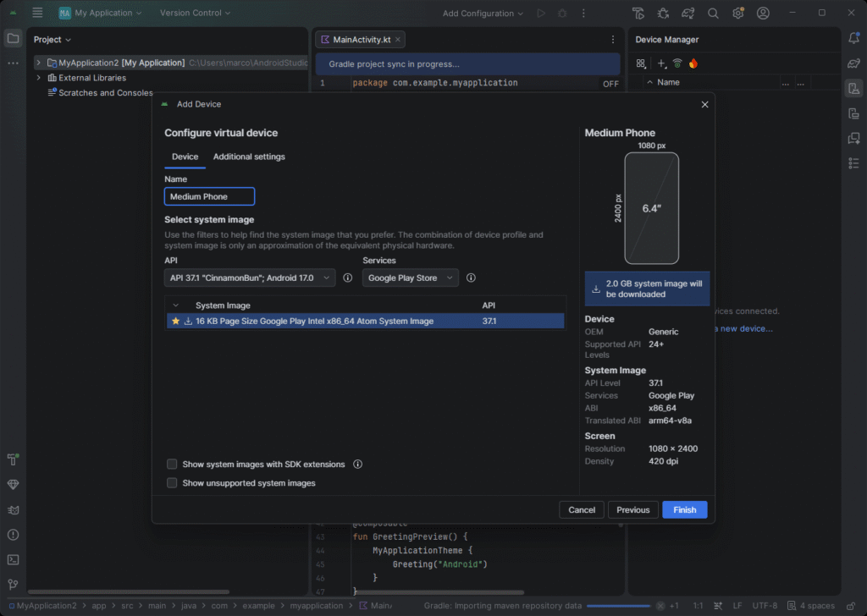Enable Show system images with SDK extensions
The height and width of the screenshot is (616, 867).
point(172,464)
